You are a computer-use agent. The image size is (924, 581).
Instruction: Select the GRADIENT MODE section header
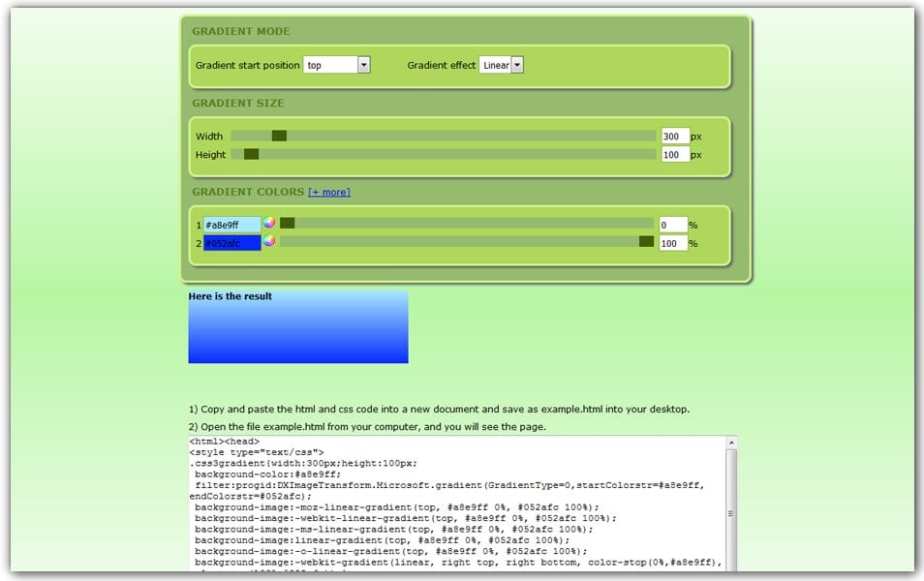point(241,31)
